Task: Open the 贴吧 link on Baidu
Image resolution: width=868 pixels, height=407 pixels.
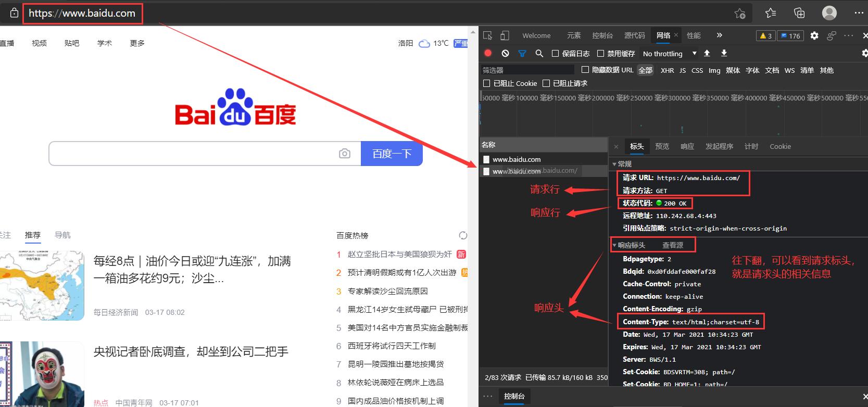Action: 72,43
